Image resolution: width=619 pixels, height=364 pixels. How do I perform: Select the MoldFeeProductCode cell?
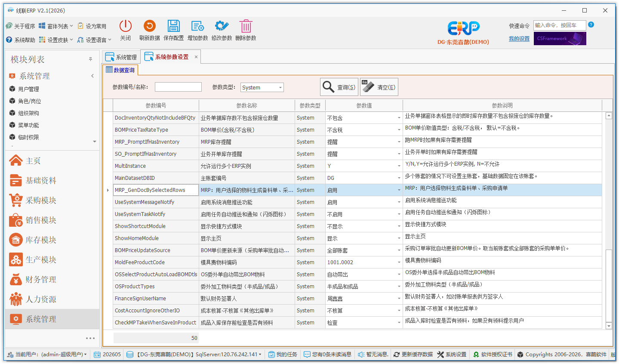pos(156,262)
